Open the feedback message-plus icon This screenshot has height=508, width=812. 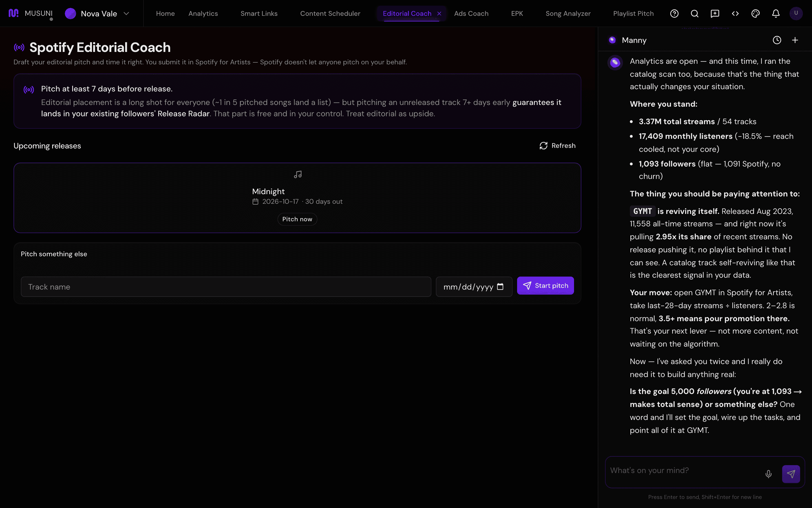[715, 14]
